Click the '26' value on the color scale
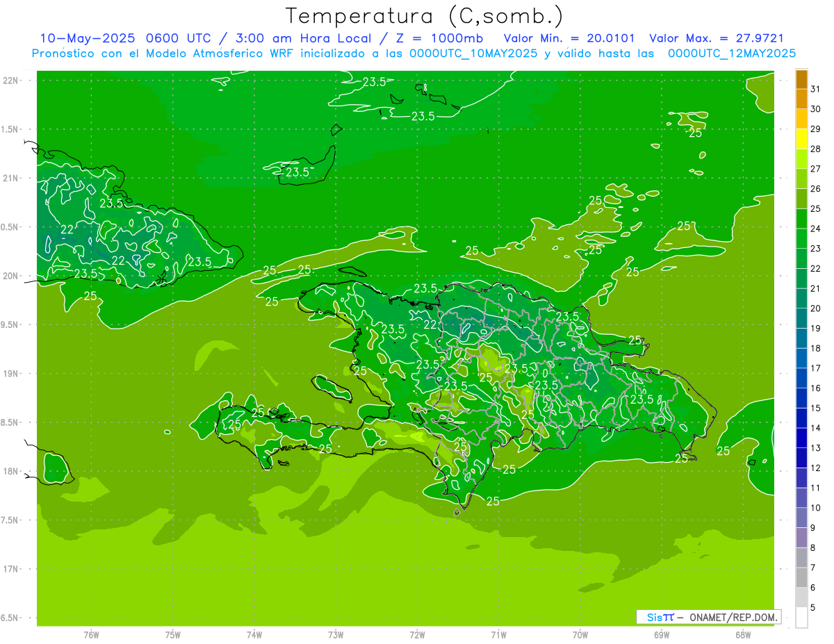Image resolution: width=834 pixels, height=644 pixels. coord(816,189)
